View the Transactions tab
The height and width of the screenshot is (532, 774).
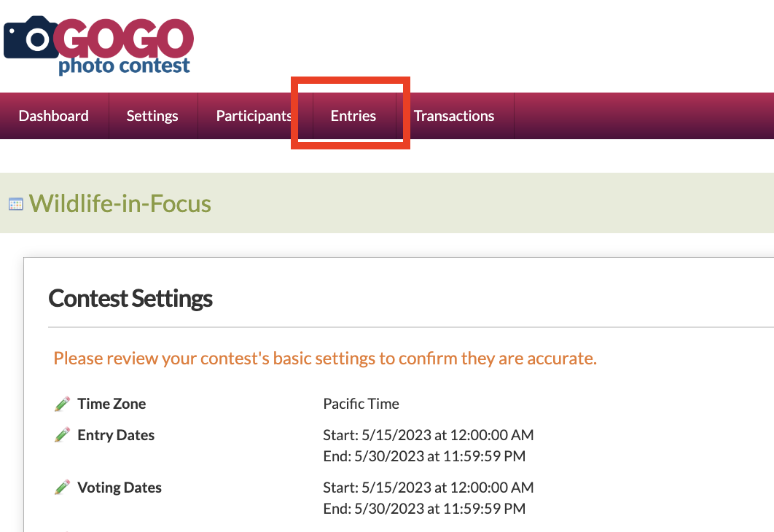pos(454,116)
